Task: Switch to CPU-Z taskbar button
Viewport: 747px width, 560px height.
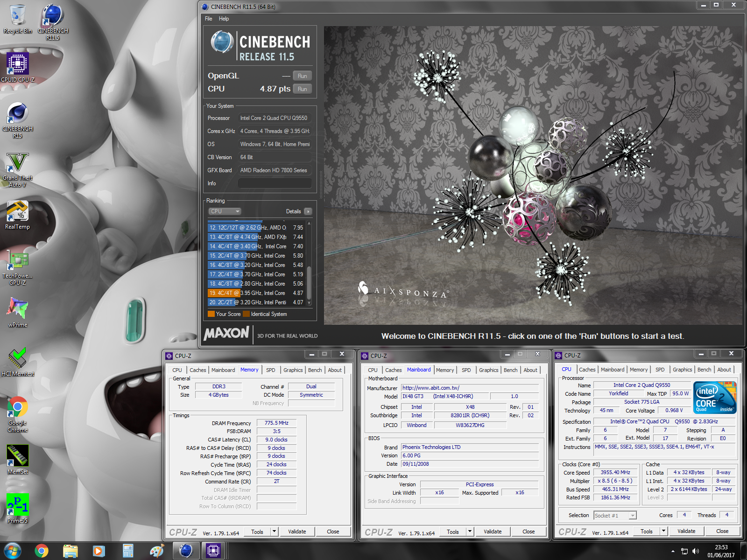Action: pos(213,551)
